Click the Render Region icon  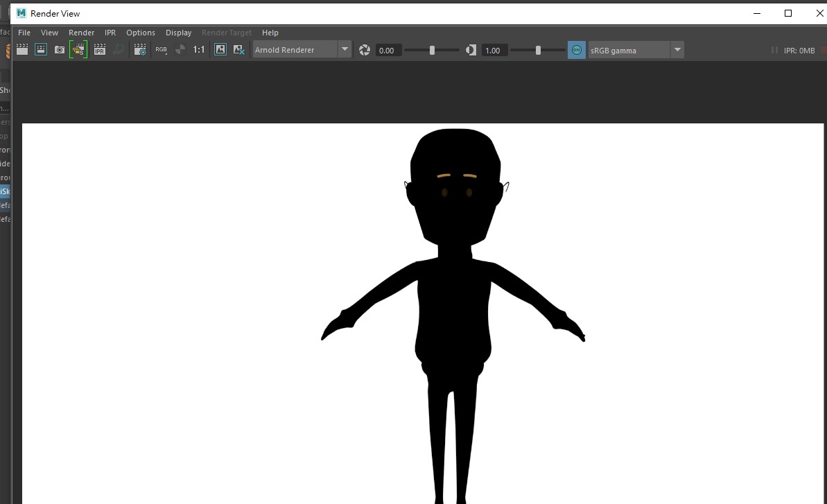point(41,50)
